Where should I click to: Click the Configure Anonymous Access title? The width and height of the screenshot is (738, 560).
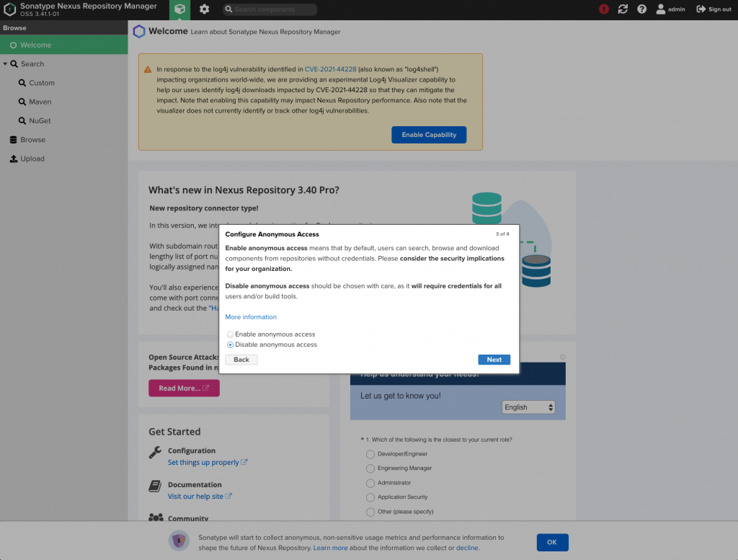tap(272, 234)
